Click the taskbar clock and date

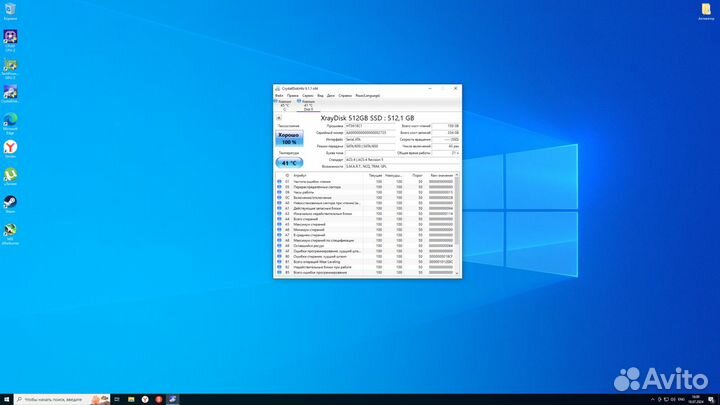coord(696,399)
